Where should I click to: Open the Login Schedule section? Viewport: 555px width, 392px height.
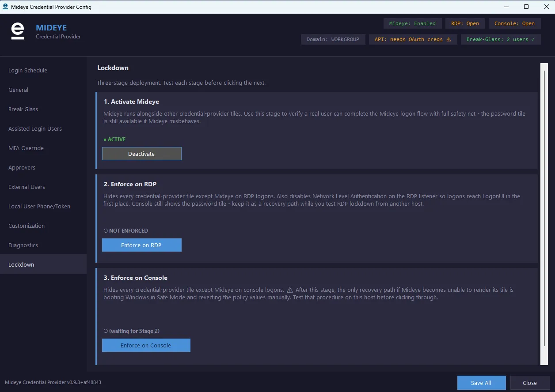click(x=43, y=70)
